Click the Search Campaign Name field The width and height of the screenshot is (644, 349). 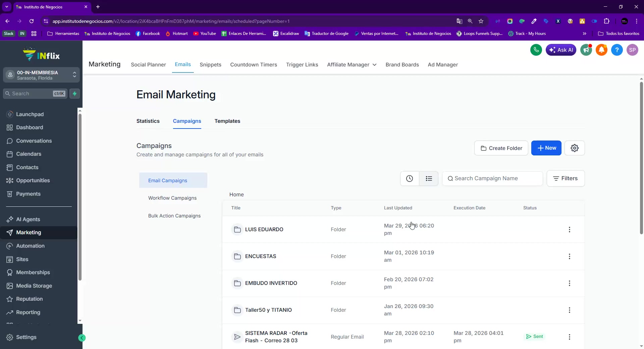click(492, 179)
